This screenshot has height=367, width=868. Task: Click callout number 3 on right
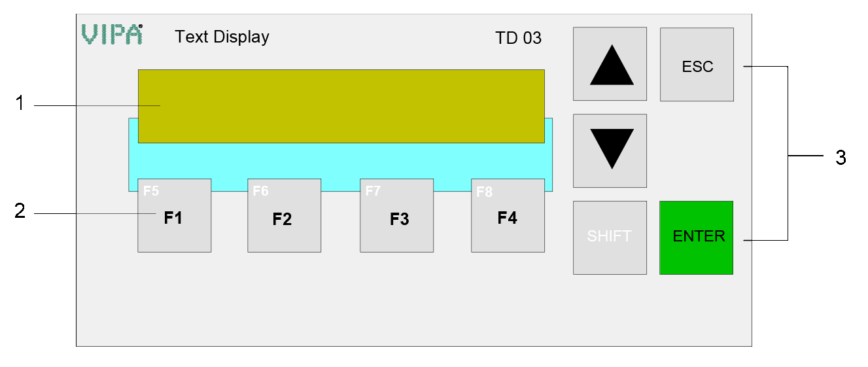841,157
